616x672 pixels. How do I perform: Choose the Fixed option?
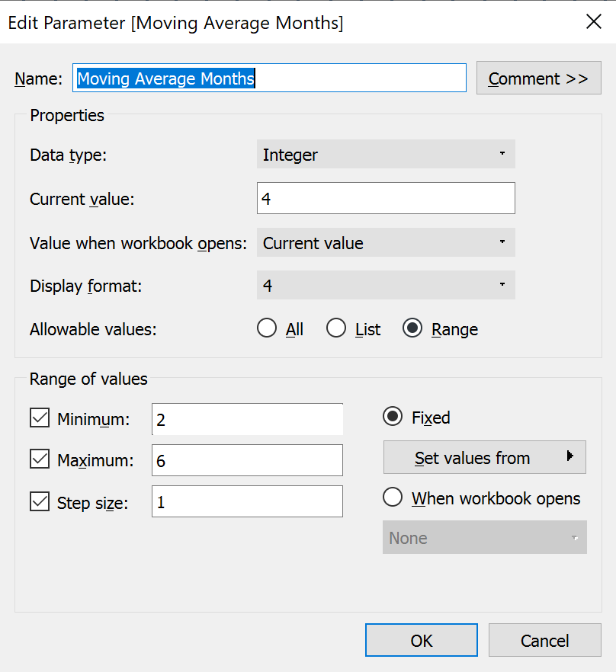click(392, 417)
